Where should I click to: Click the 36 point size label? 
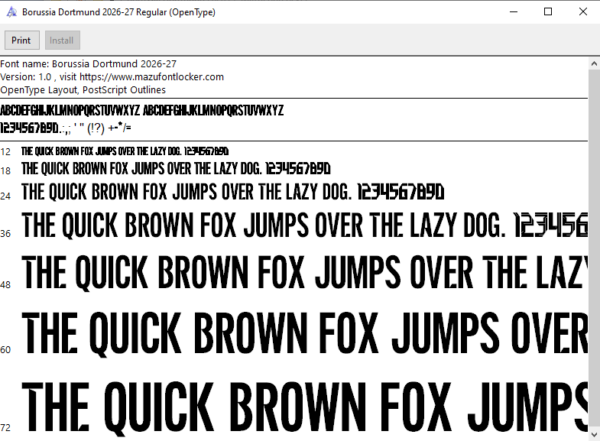(x=5, y=234)
